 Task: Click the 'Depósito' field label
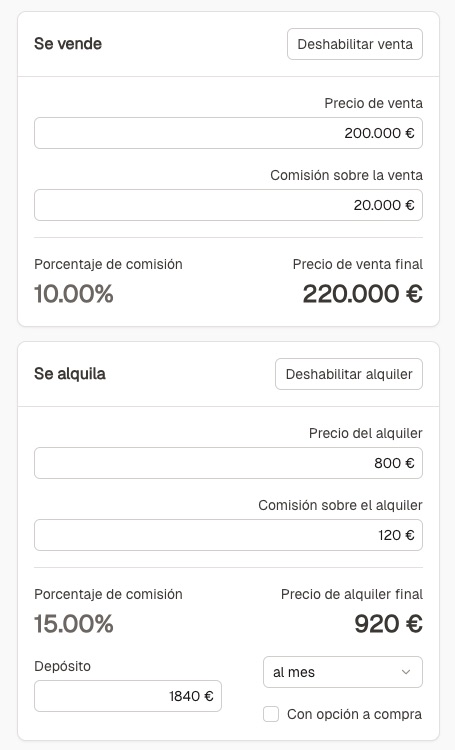[62, 666]
